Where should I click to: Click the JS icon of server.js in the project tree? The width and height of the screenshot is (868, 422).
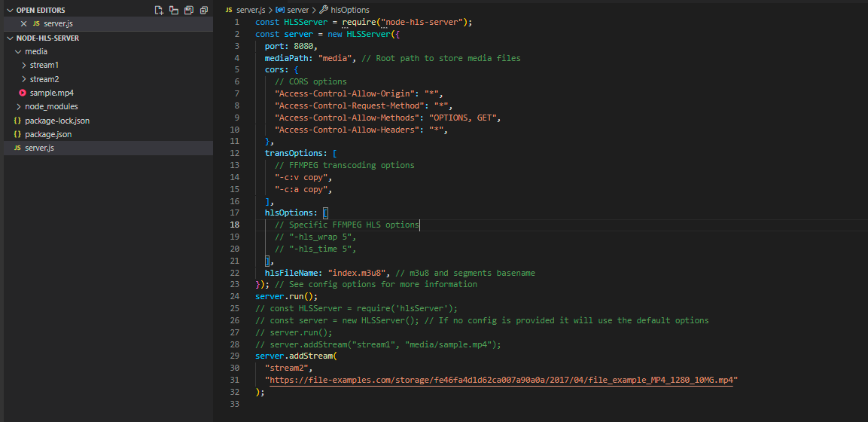pos(17,148)
